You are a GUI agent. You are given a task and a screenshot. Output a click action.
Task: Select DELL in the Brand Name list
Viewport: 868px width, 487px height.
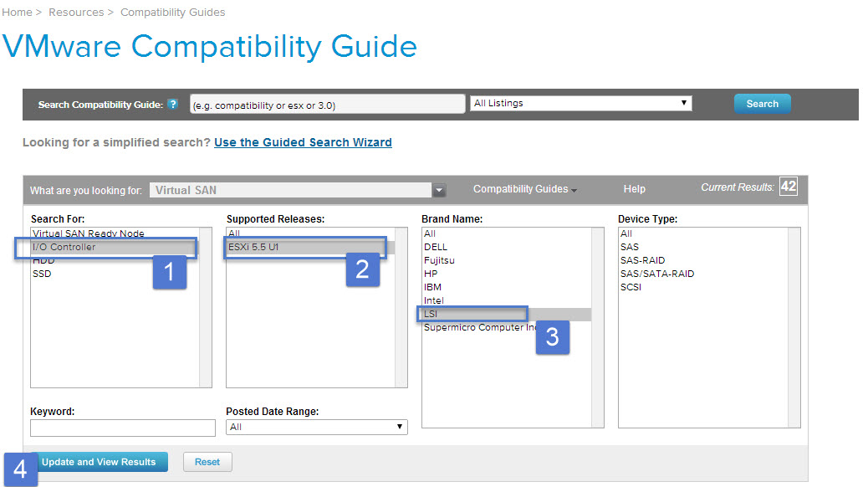coord(507,247)
